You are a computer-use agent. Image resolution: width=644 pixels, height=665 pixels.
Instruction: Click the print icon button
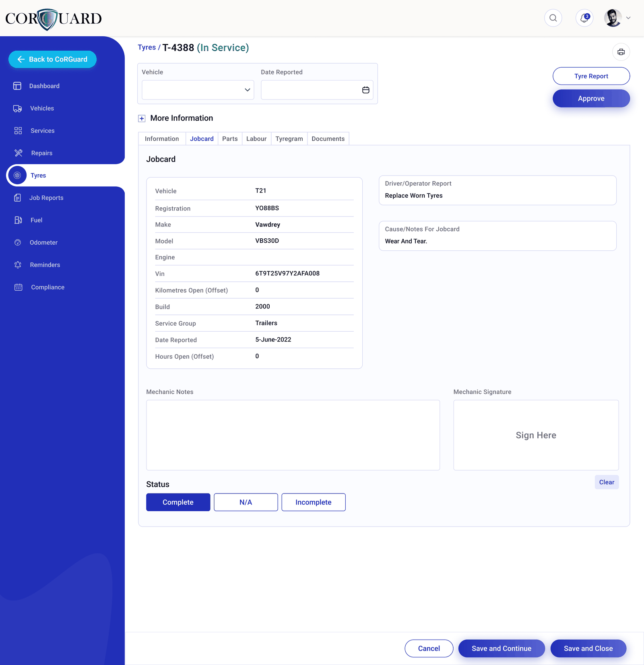(x=621, y=52)
